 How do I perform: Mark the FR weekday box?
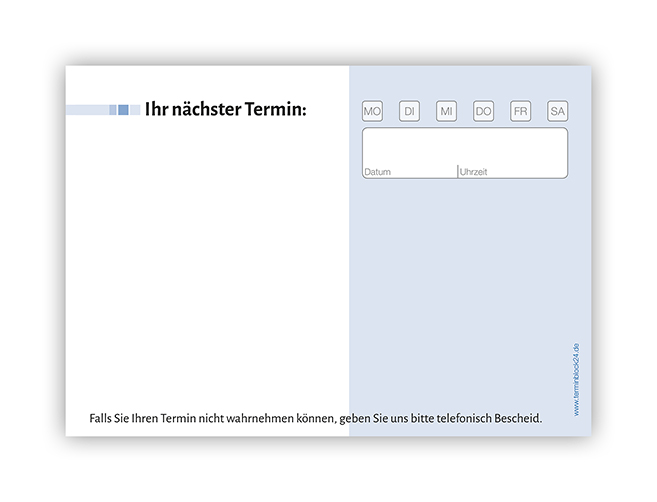point(520,112)
